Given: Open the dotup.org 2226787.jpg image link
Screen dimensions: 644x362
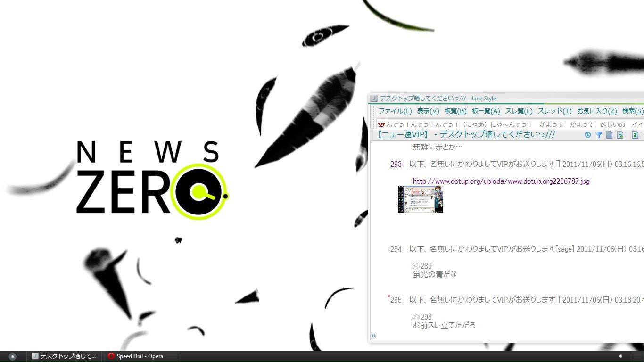Looking at the screenshot, I should 501,181.
